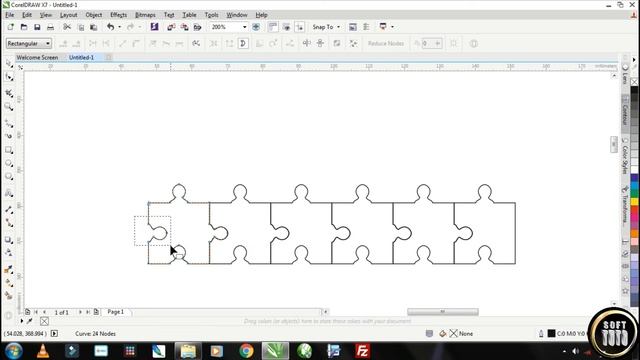This screenshot has height=360, width=640.
Task: Open the 200% zoom level dropdown
Action: coord(244,27)
